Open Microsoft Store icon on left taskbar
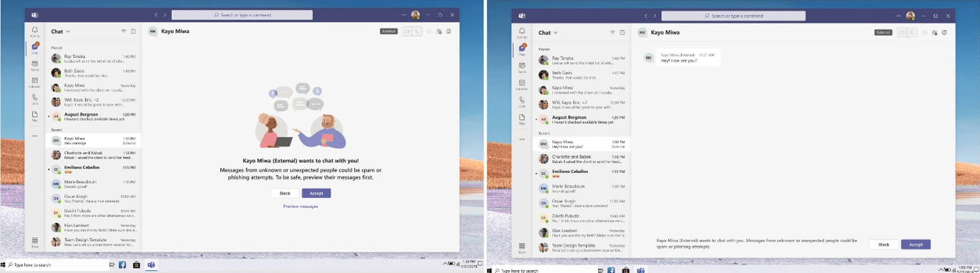The height and width of the screenshot is (273, 980). 137,264
